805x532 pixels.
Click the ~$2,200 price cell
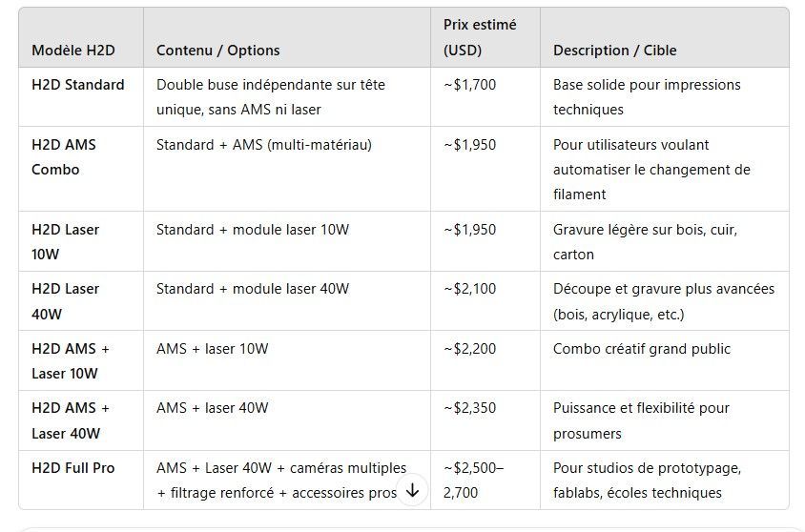470,349
